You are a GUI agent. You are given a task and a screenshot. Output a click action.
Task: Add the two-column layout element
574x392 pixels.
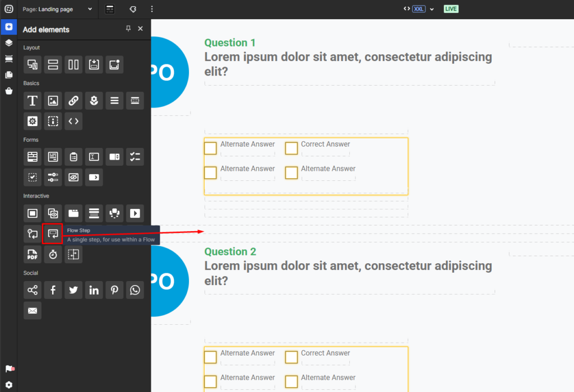pos(73,65)
